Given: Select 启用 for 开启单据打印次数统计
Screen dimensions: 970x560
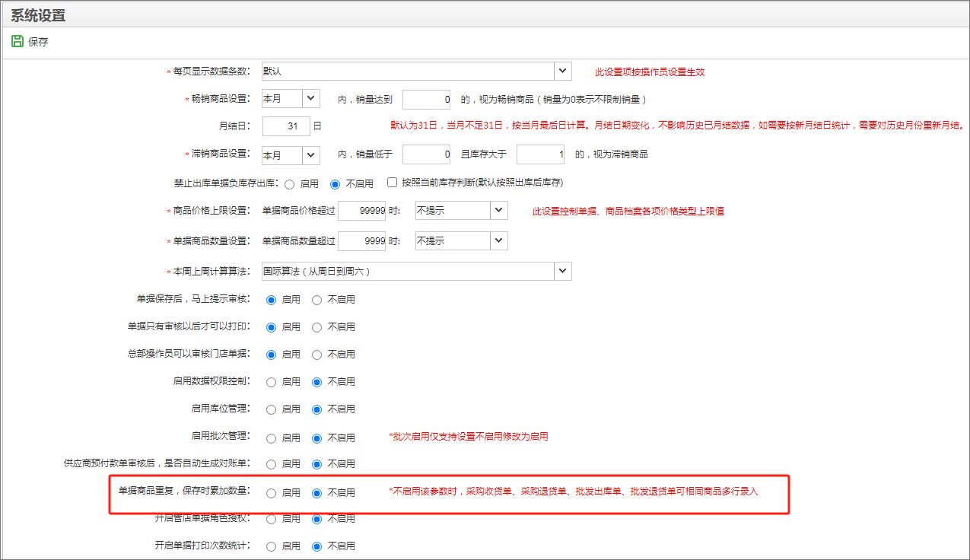Looking at the screenshot, I should point(271,546).
